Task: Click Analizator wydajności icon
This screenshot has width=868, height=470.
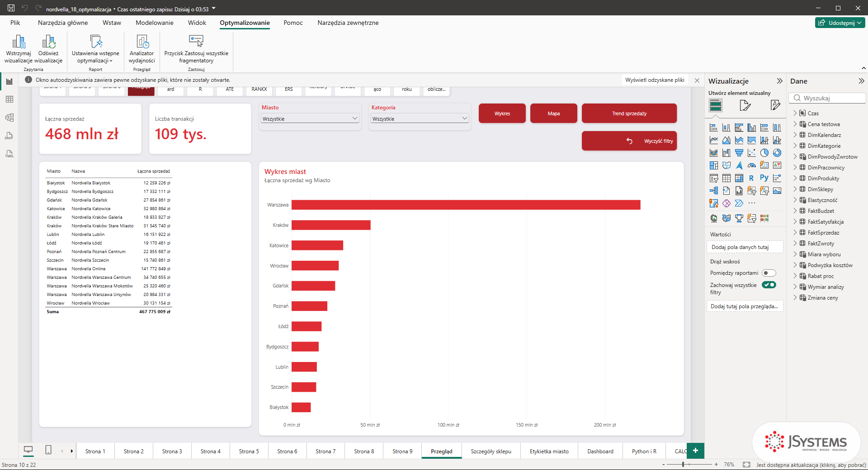Action: click(142, 42)
